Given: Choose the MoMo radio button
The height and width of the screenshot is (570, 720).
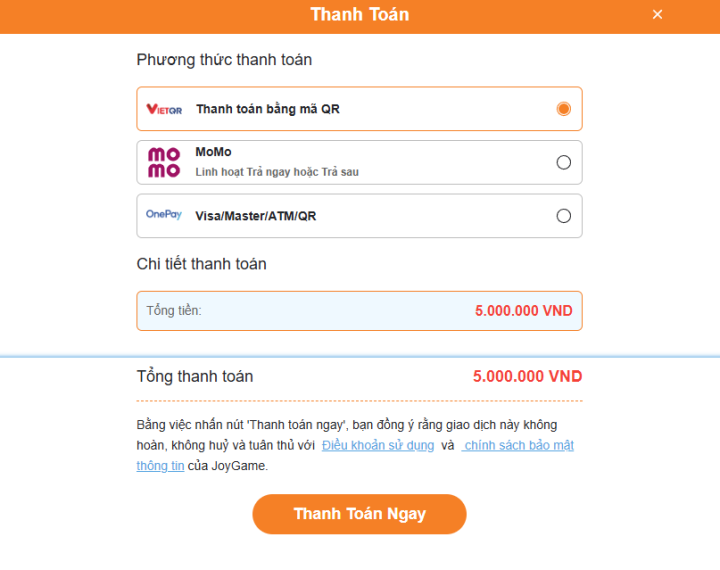Looking at the screenshot, I should coord(564,162).
